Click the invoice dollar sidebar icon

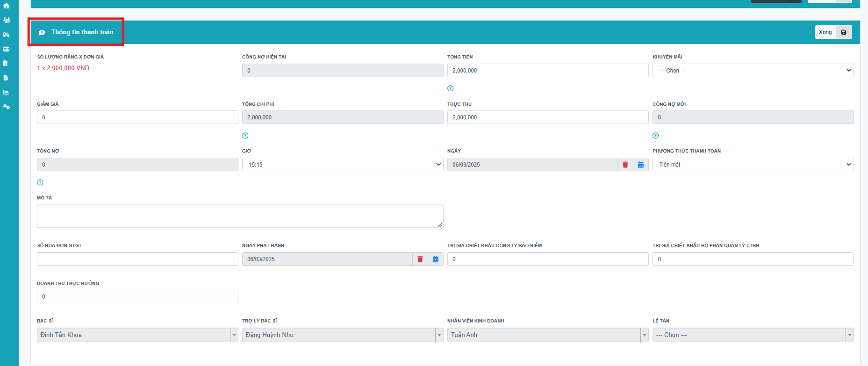coord(6,63)
